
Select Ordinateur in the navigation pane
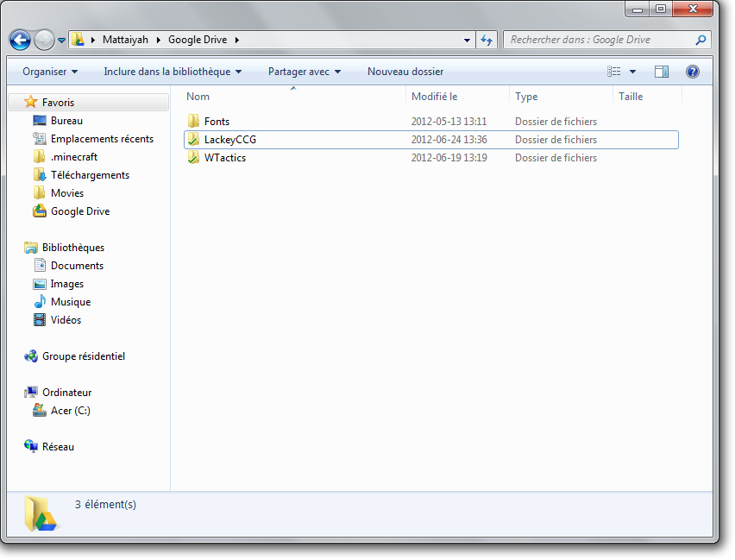pos(66,393)
